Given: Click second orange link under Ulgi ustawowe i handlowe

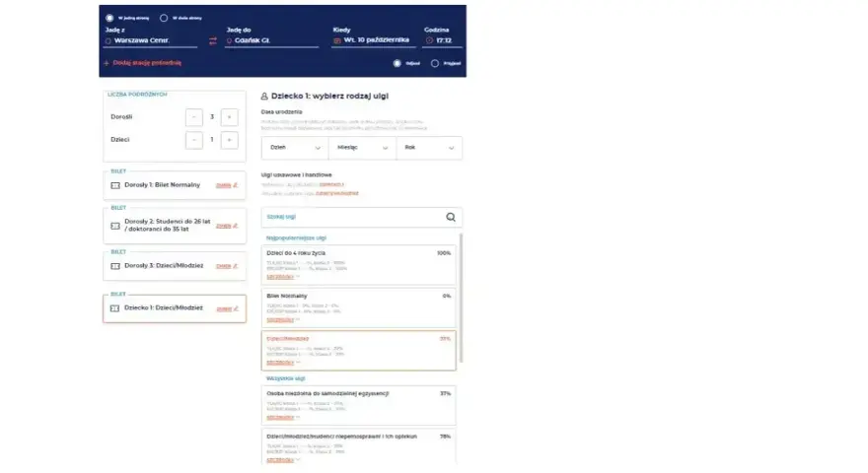Looking at the screenshot, I should click(336, 193).
